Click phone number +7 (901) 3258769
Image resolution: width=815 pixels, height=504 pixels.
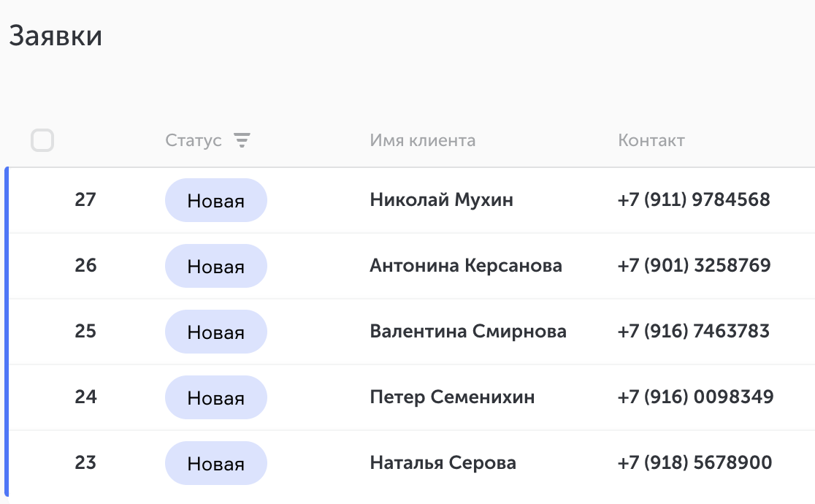tap(694, 265)
